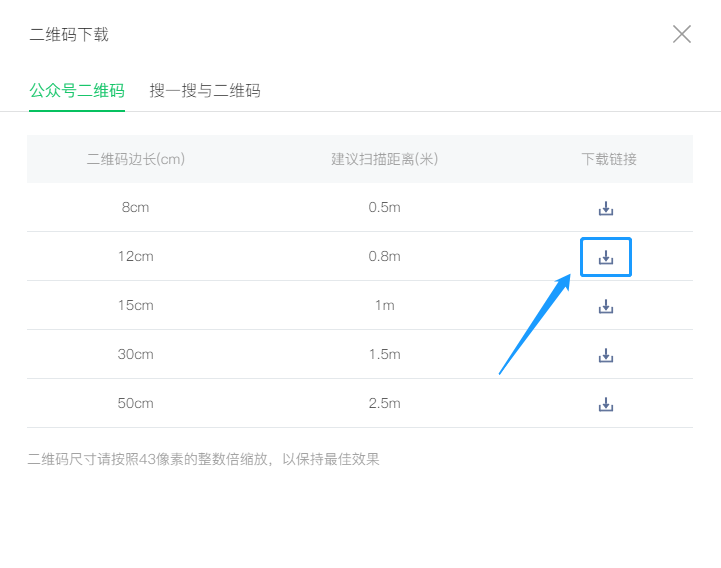The image size is (721, 568).
Task: Click download icon in 15cm row
Action: click(605, 306)
